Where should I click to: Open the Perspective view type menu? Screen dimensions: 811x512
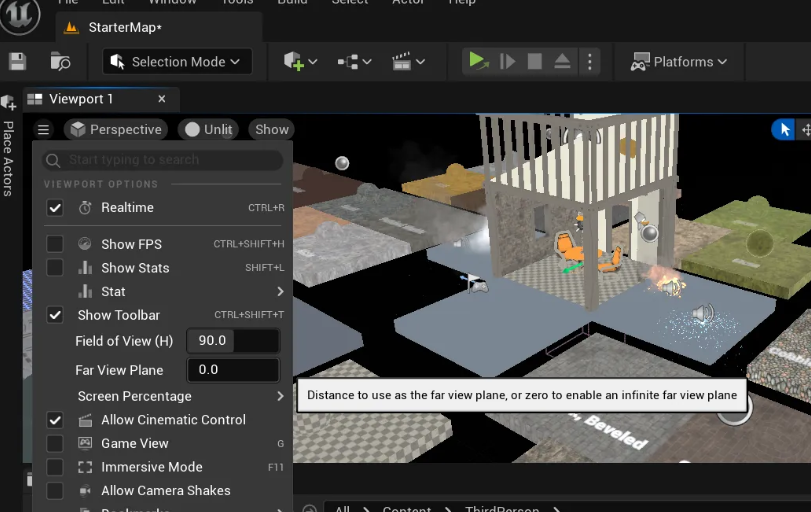click(x=116, y=129)
